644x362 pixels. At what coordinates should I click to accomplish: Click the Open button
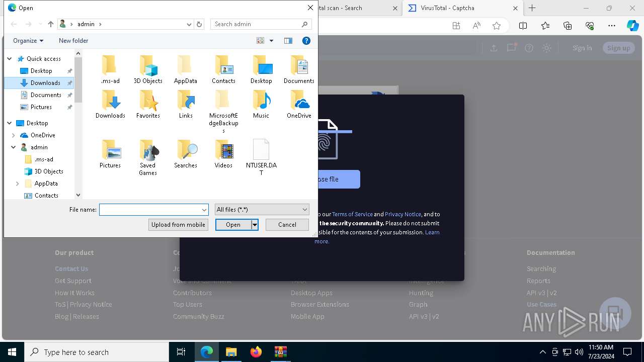pos(233,225)
